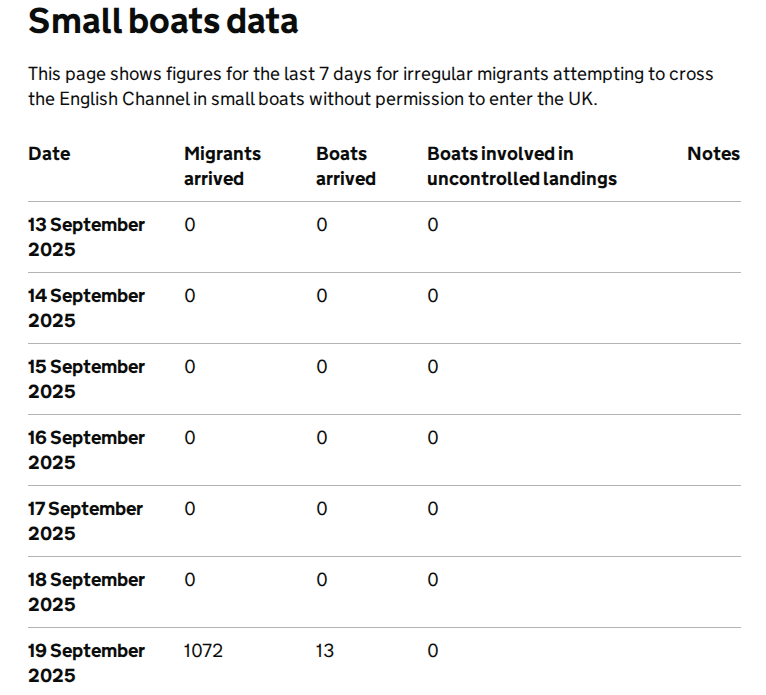The image size is (766, 695).
Task: Click the 15 September 2025 date cell
Action: [x=86, y=379]
